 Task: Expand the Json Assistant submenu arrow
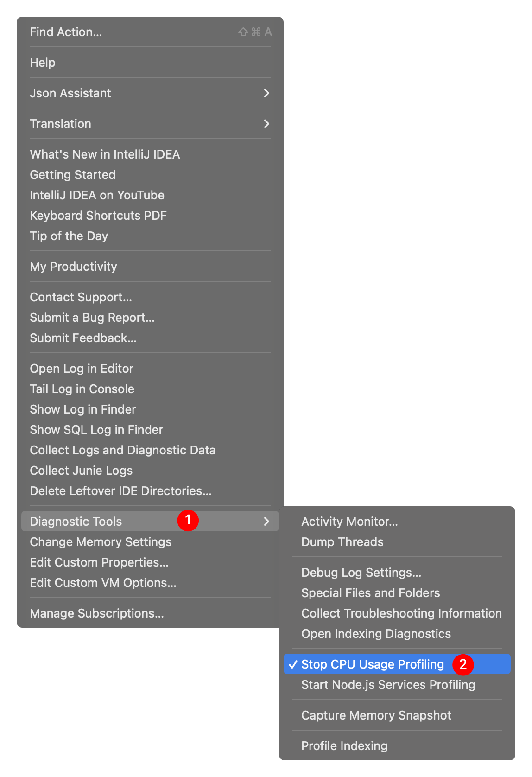266,93
